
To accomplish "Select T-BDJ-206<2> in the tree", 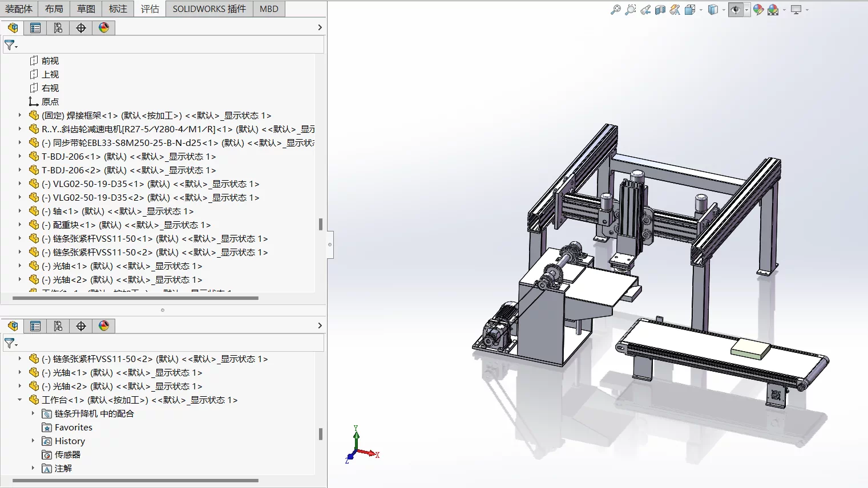I will 123,170.
